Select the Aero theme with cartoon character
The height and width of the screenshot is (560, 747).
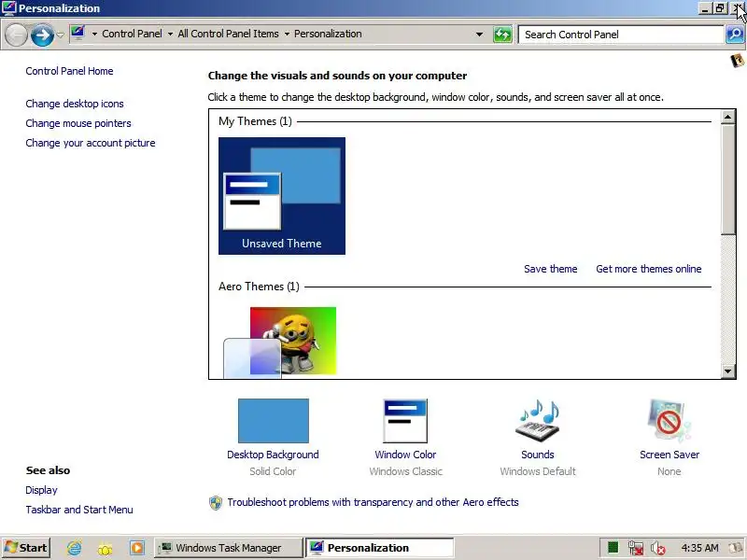coord(281,343)
